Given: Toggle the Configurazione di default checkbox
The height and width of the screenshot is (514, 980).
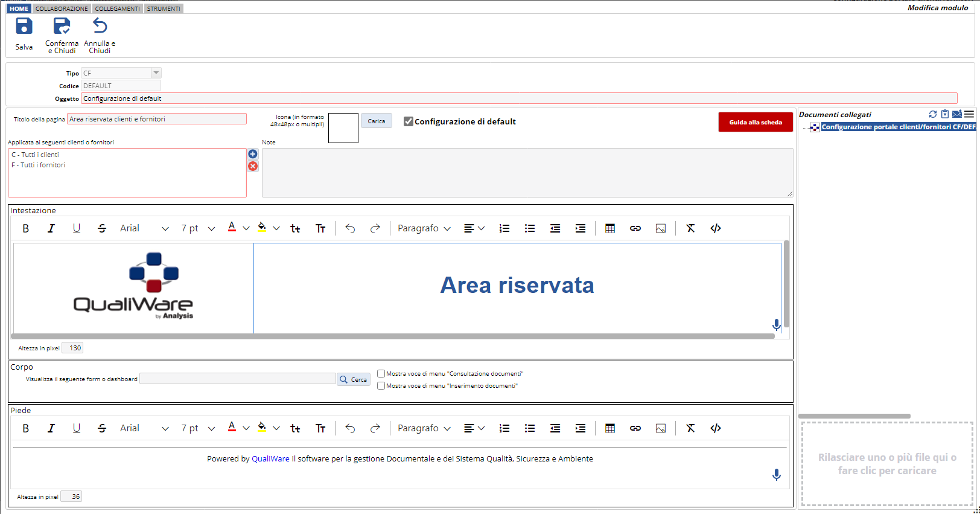Looking at the screenshot, I should [x=409, y=121].
